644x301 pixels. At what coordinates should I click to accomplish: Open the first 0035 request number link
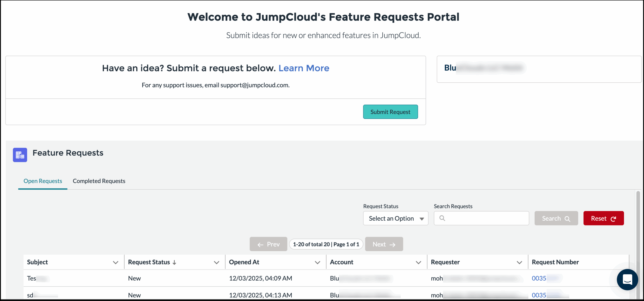(539, 278)
